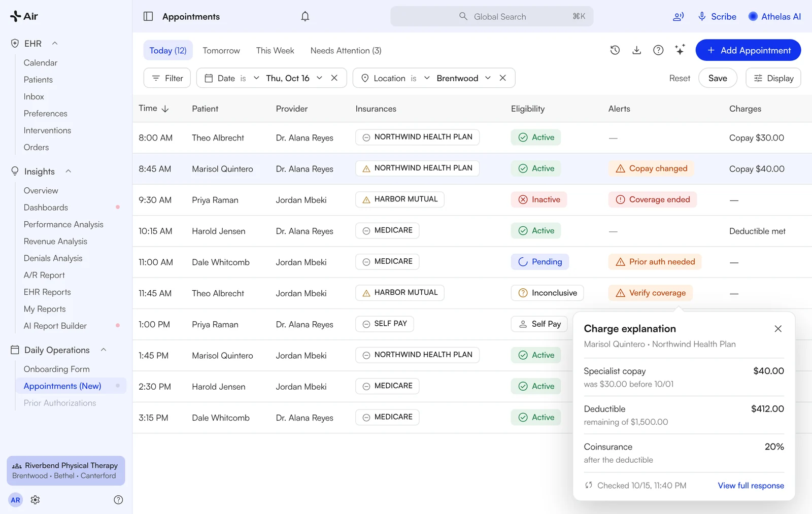Click the EHR shield icon
The width and height of the screenshot is (812, 514).
15,44
